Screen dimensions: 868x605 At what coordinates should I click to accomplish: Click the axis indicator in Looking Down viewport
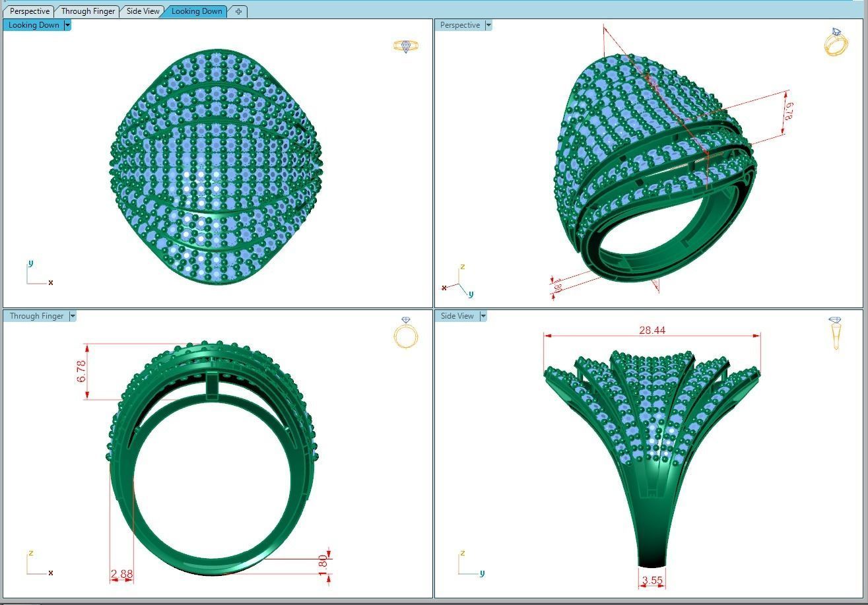[39, 273]
